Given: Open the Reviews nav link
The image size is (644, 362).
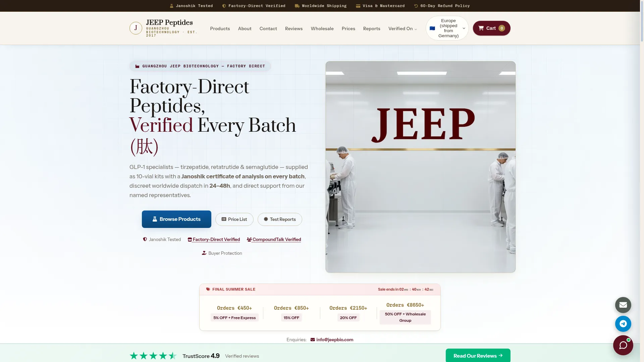Looking at the screenshot, I should pyautogui.click(x=294, y=28).
